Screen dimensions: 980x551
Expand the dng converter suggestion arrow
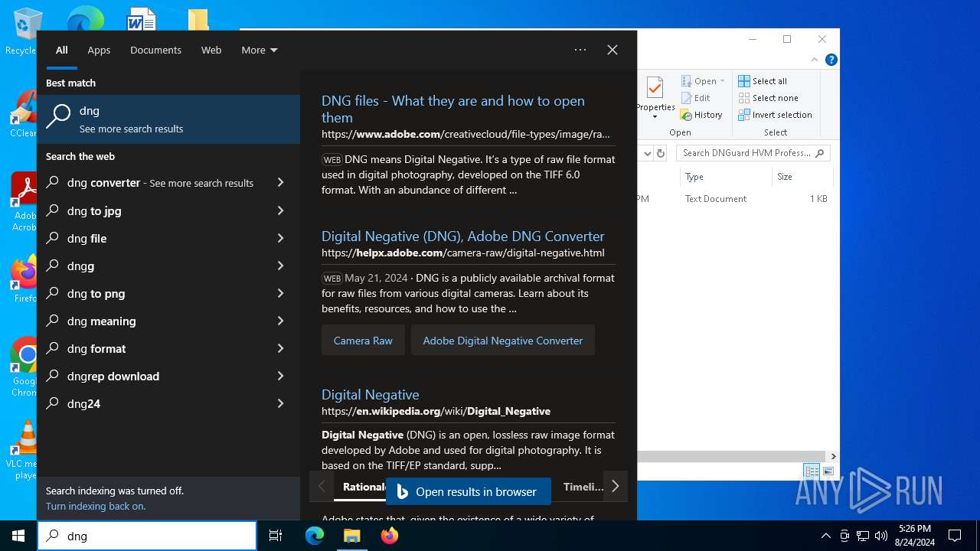click(x=280, y=183)
